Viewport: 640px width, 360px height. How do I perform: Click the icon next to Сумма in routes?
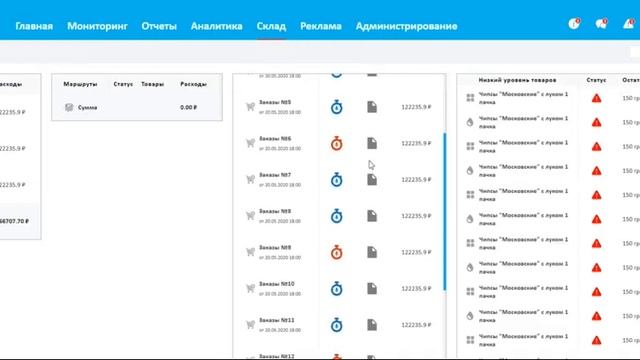click(69, 107)
